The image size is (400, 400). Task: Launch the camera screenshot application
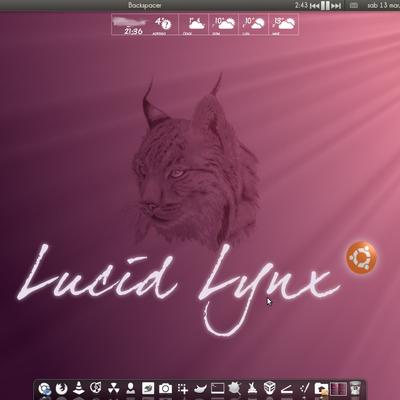(x=165, y=388)
